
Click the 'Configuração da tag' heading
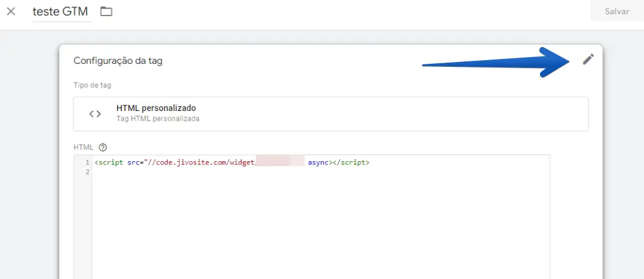coord(118,61)
